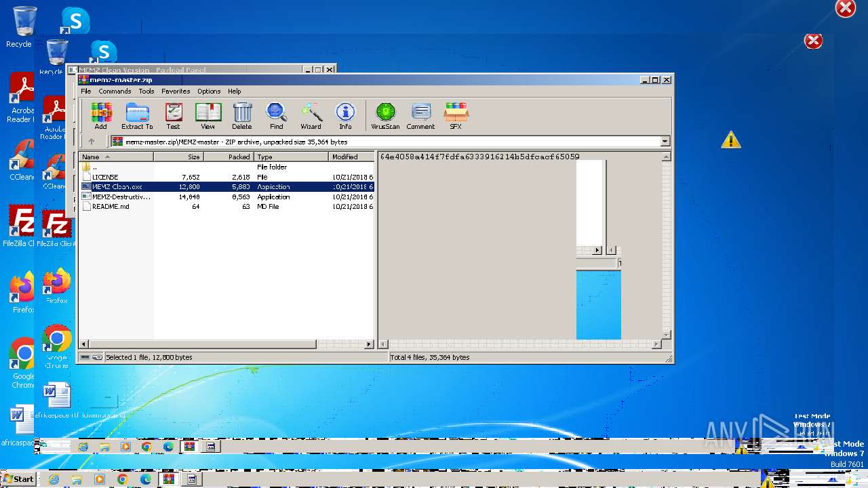868x488 pixels.
Task: Open the Commands menu
Action: [115, 91]
